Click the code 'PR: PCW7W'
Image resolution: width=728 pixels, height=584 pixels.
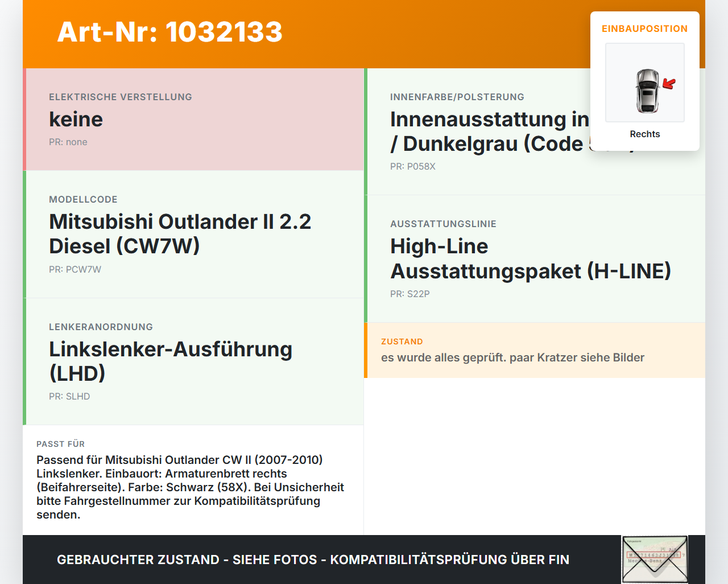tap(75, 269)
